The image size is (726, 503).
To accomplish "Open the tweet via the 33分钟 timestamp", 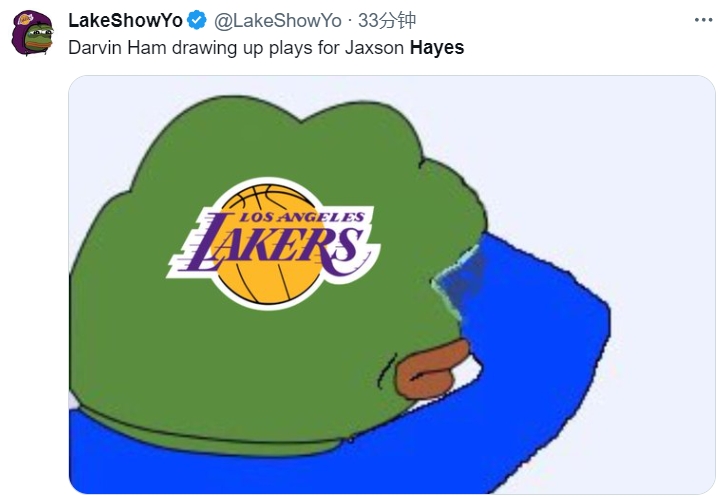I will (x=387, y=20).
